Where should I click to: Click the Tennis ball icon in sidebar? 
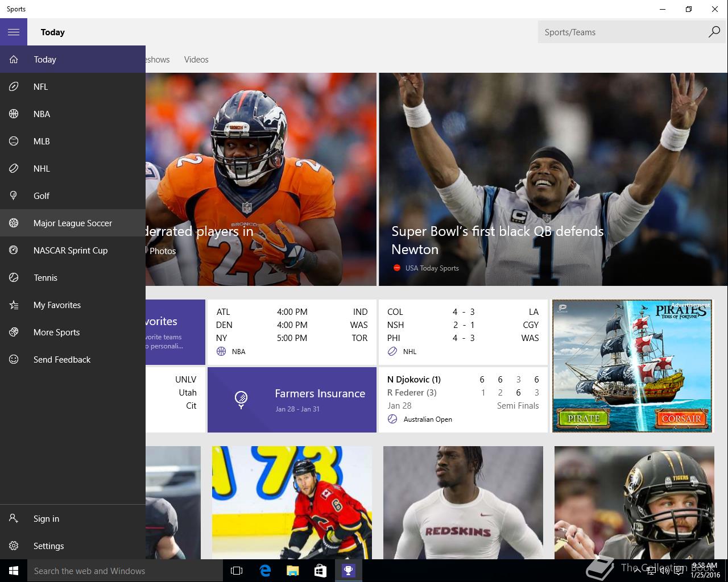(x=14, y=277)
